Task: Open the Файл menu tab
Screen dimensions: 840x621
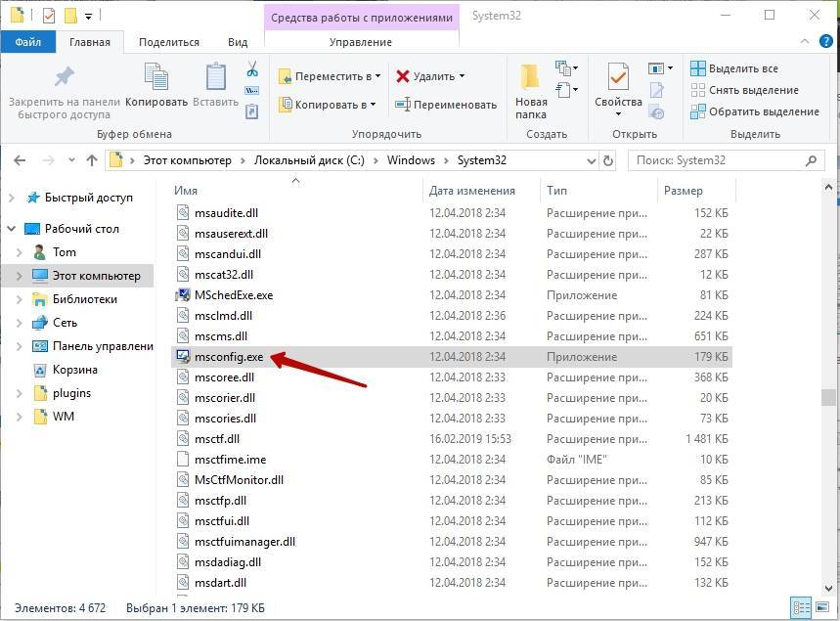Action: coord(28,42)
